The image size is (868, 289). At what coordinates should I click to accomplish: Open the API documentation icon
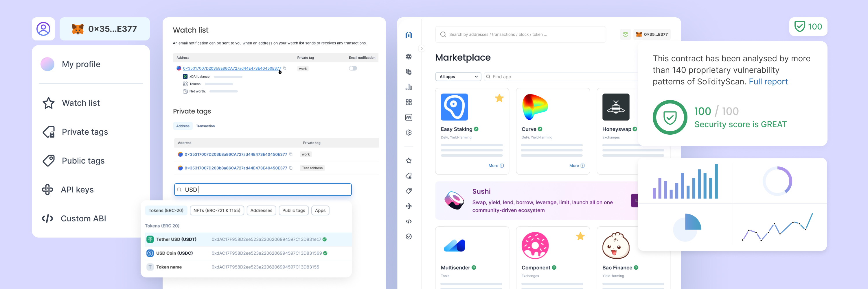(409, 117)
